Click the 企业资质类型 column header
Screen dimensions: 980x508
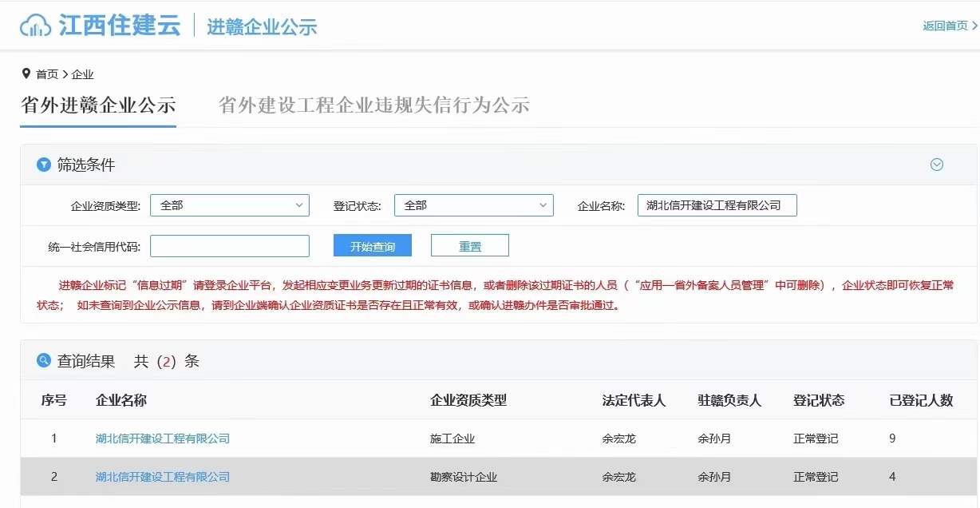click(468, 400)
